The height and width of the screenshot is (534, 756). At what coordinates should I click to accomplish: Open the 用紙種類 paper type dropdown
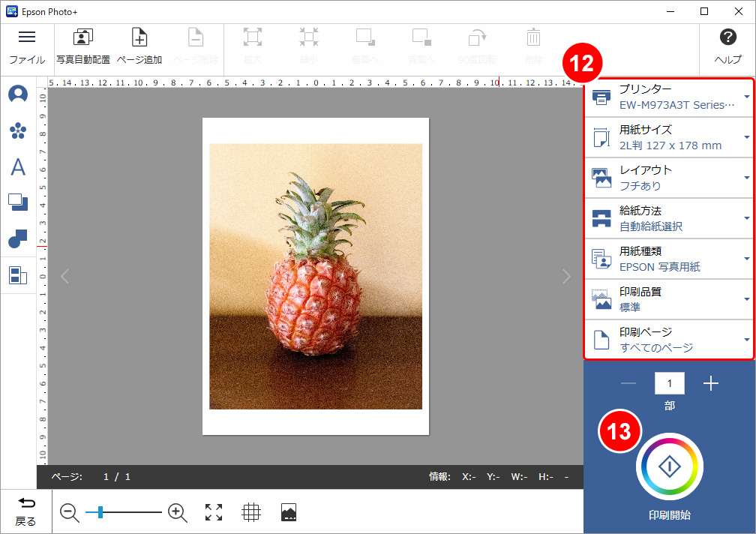point(669,259)
